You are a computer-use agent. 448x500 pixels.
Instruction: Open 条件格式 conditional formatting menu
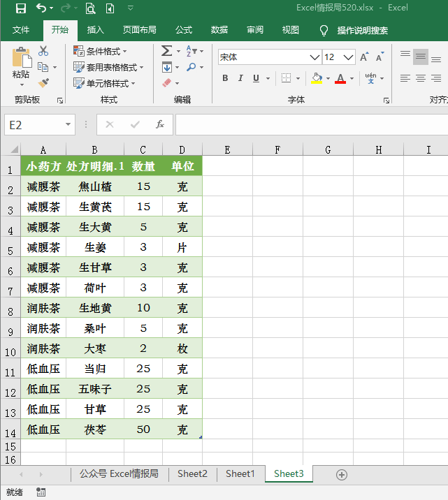[100, 51]
